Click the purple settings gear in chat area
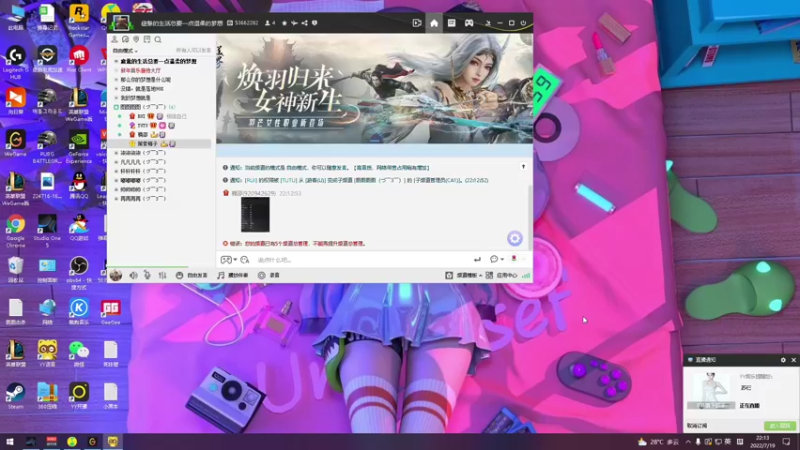This screenshot has height=450, width=800. (515, 238)
